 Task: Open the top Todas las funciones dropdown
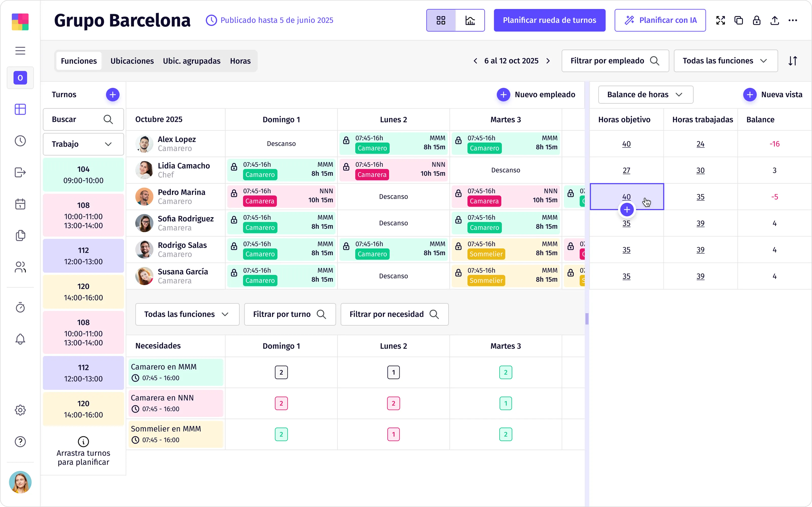tap(725, 61)
